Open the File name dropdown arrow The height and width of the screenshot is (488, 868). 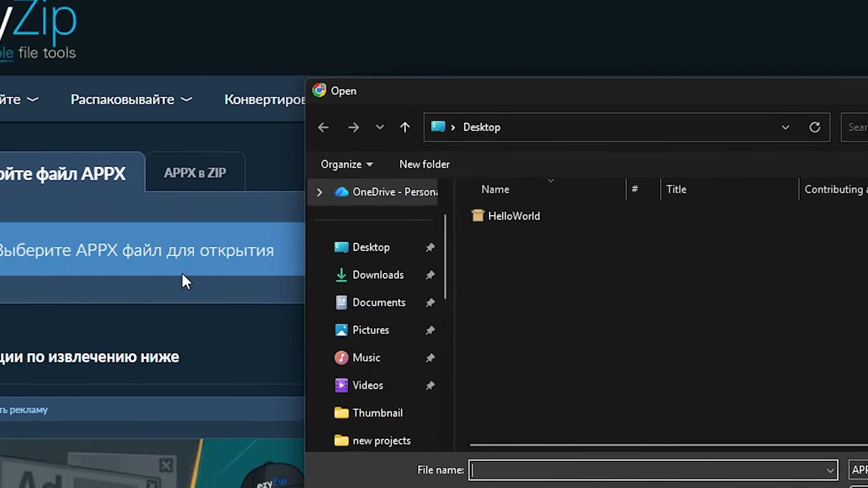830,470
